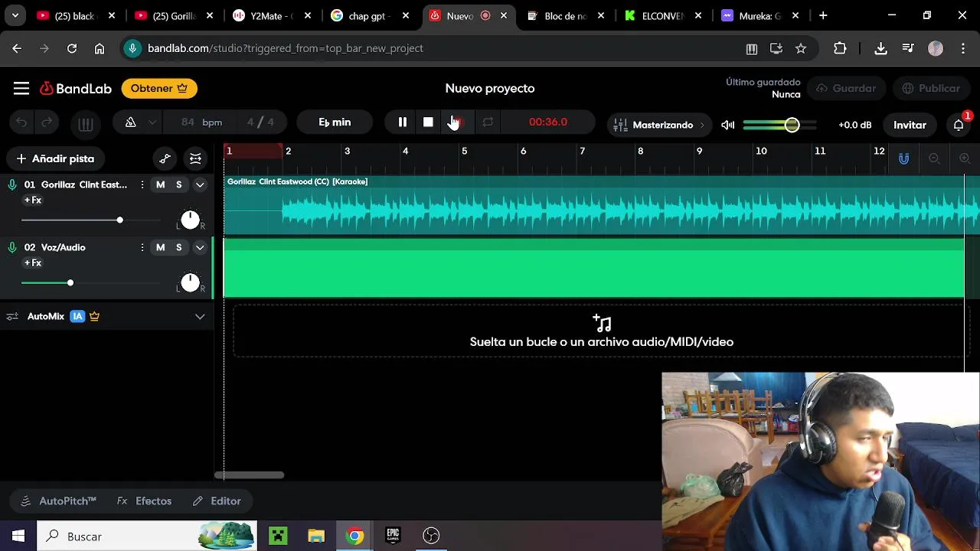Click the Gorillaz track pan knob
Viewport: 980px width, 551px height.
click(190, 220)
